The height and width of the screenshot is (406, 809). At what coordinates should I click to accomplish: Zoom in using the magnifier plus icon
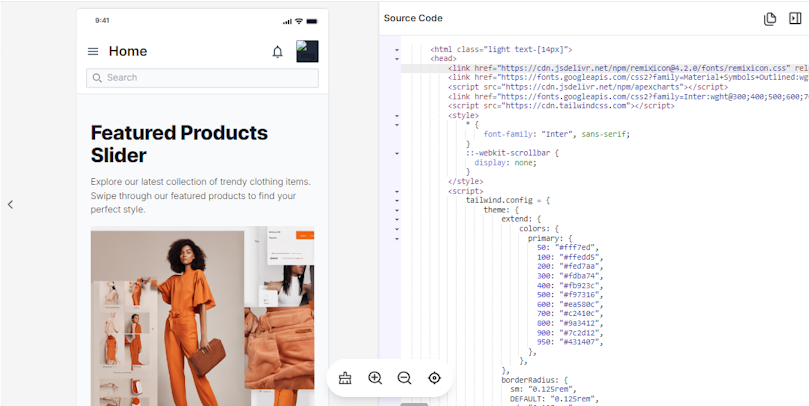click(375, 378)
